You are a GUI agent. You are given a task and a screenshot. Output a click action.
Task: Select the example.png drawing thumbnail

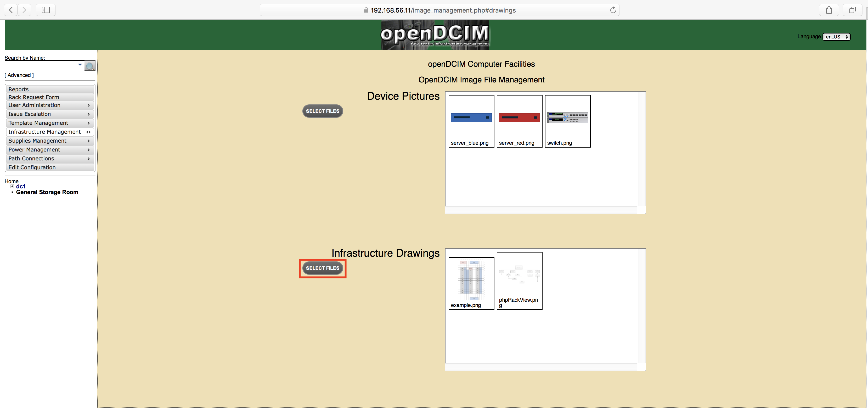471,283
